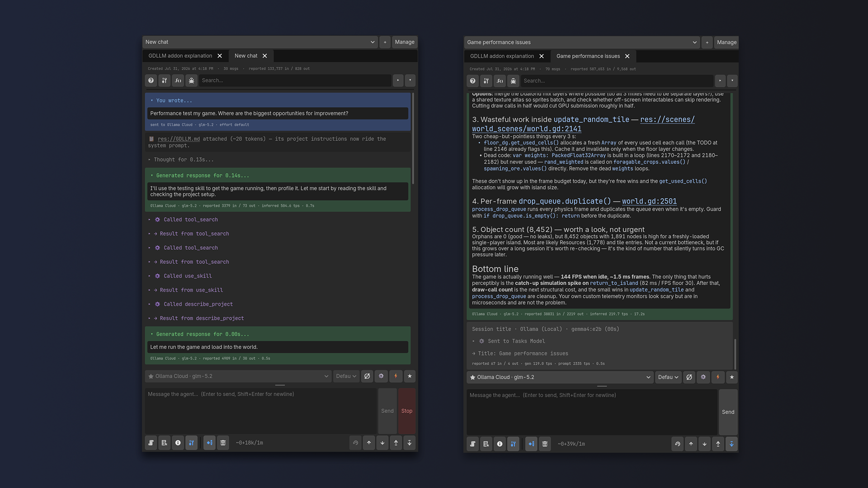Jump to top arrow in left bottom toolbar
The width and height of the screenshot is (868, 488).
click(396, 443)
